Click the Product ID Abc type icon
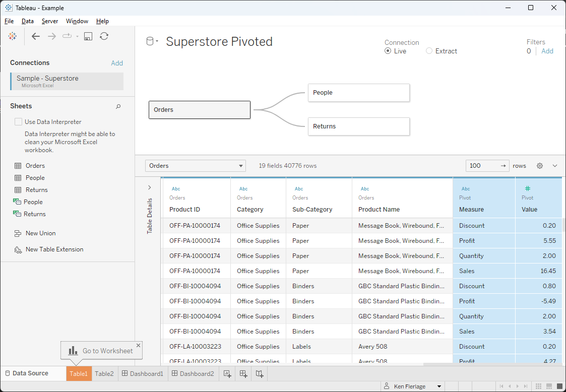The height and width of the screenshot is (392, 566). pyautogui.click(x=176, y=189)
